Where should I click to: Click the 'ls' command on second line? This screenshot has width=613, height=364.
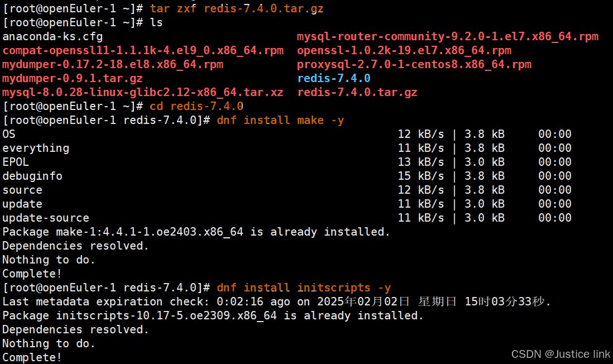pos(156,23)
